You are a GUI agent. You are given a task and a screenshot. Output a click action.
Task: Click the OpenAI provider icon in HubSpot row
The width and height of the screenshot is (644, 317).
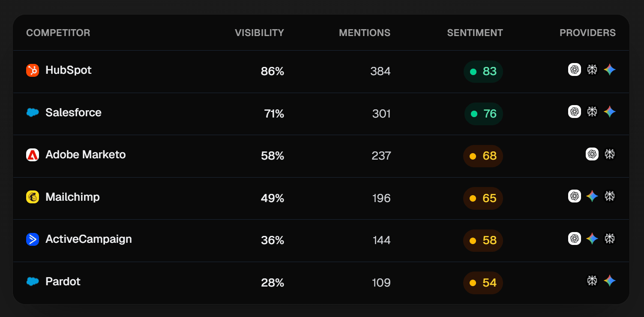pos(575,69)
